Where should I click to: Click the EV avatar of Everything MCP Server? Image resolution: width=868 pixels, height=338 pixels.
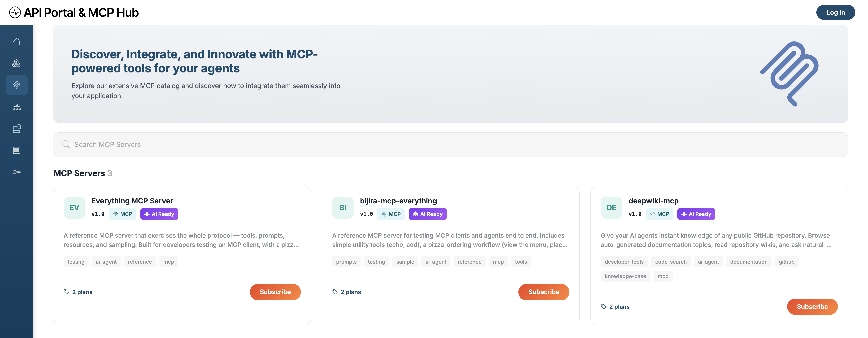tap(74, 207)
